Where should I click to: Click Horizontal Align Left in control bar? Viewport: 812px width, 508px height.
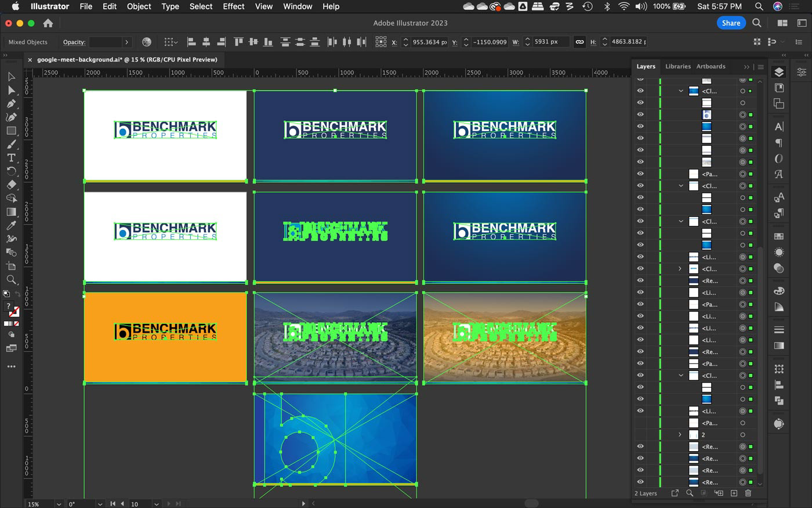(191, 42)
